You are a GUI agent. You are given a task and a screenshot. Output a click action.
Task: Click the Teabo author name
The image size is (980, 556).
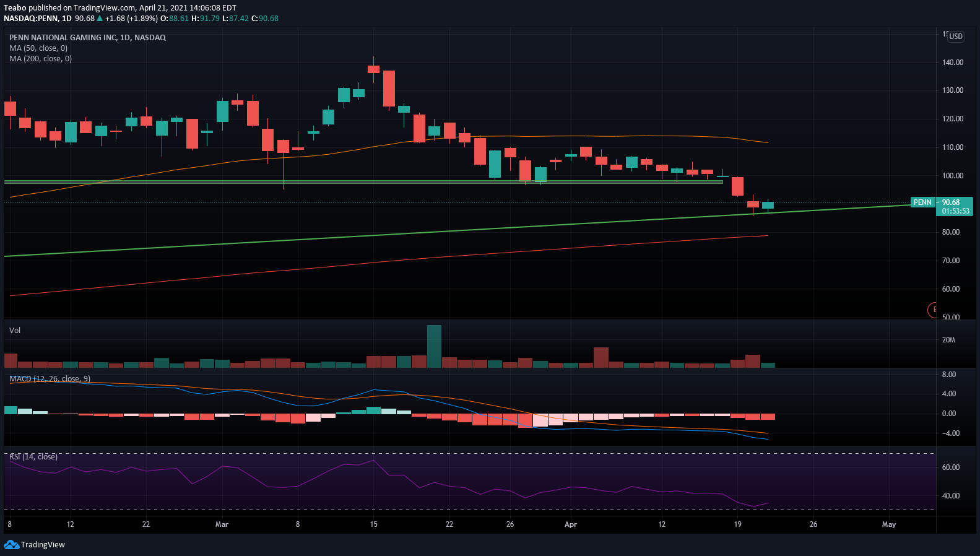coord(15,8)
